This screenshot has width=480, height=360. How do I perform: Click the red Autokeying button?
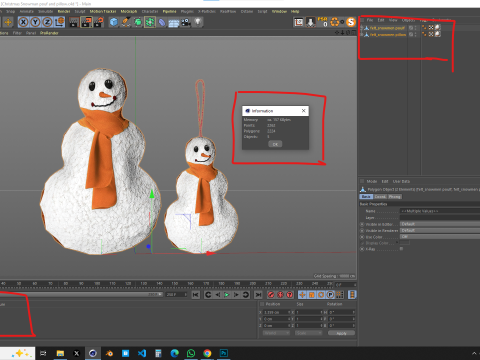(x=280, y=295)
